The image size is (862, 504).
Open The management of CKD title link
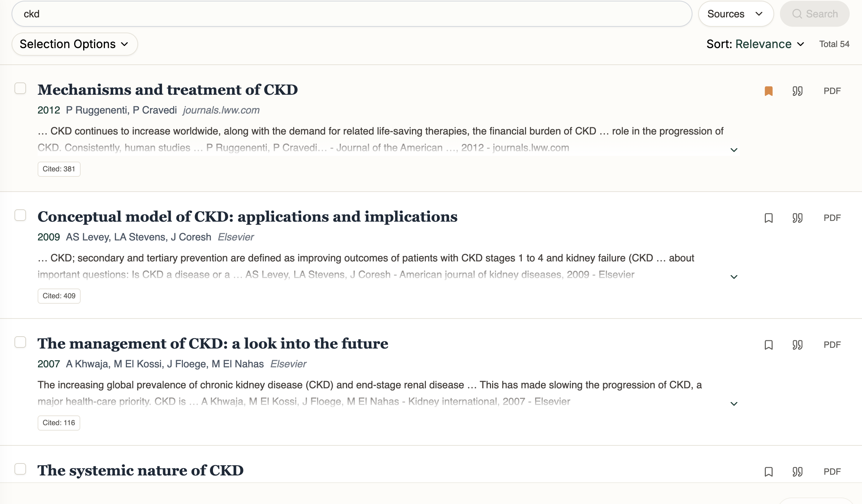tap(213, 343)
